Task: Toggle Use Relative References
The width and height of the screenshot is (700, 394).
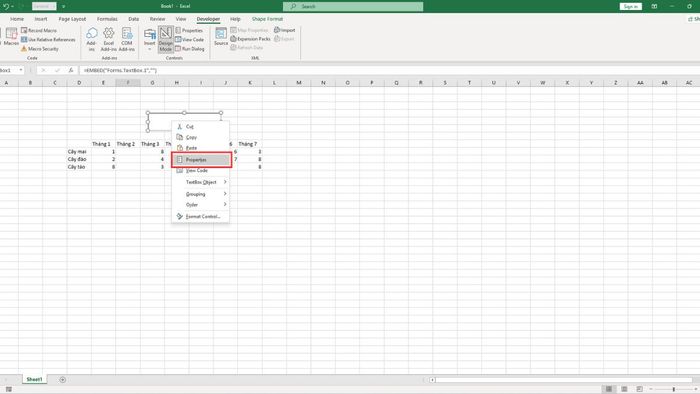Action: [48, 40]
